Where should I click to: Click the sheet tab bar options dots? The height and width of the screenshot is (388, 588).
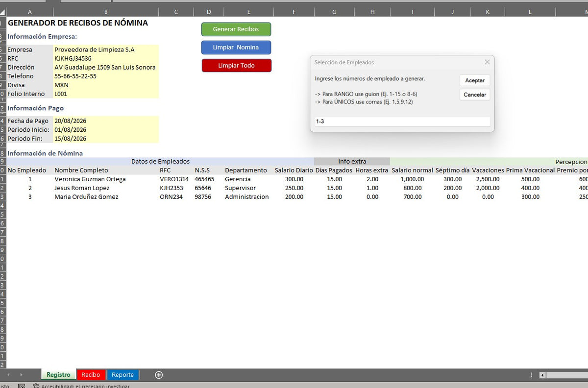click(532, 375)
